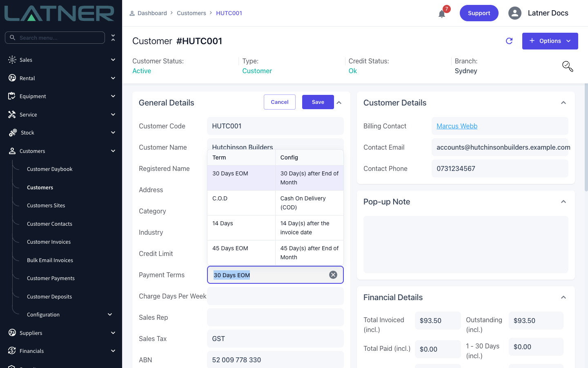Expand the Rental menu chevron
This screenshot has width=588, height=368.
pyautogui.click(x=113, y=78)
